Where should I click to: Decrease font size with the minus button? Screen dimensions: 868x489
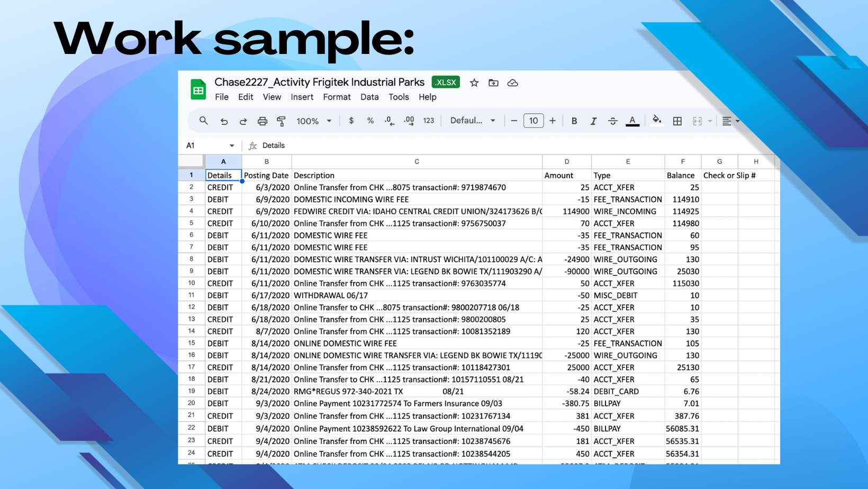click(x=514, y=121)
